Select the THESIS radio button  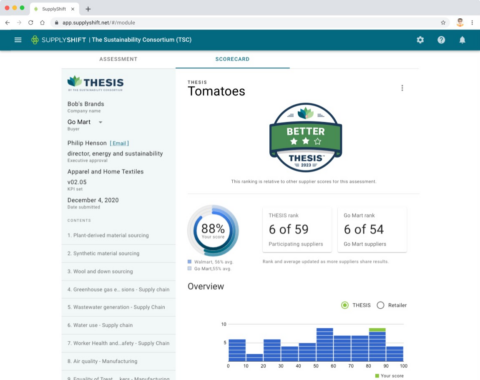pyautogui.click(x=345, y=305)
